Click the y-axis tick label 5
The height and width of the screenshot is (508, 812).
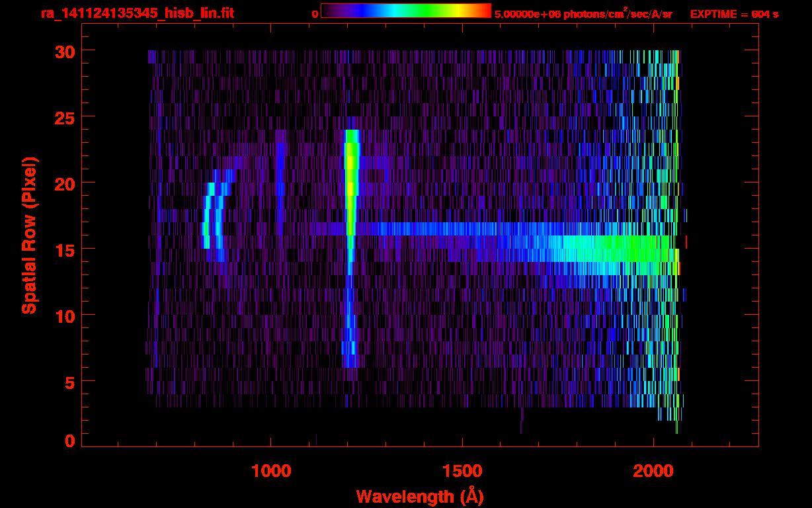pos(69,382)
